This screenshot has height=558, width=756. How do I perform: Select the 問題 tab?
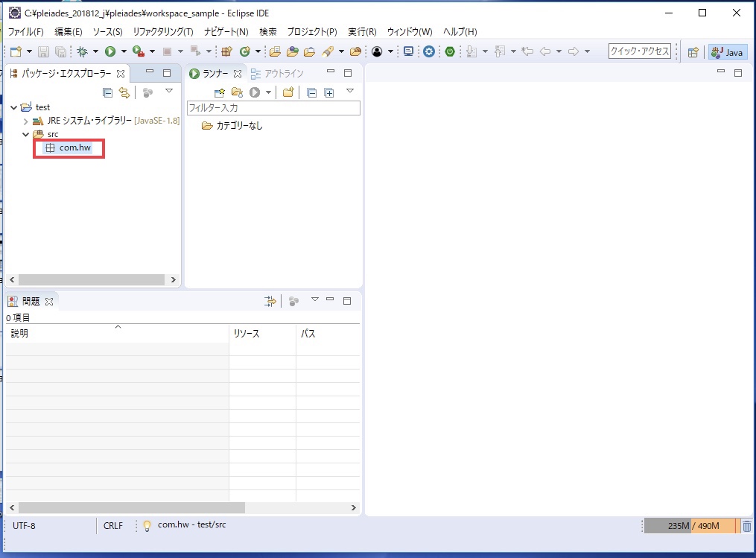(x=31, y=302)
